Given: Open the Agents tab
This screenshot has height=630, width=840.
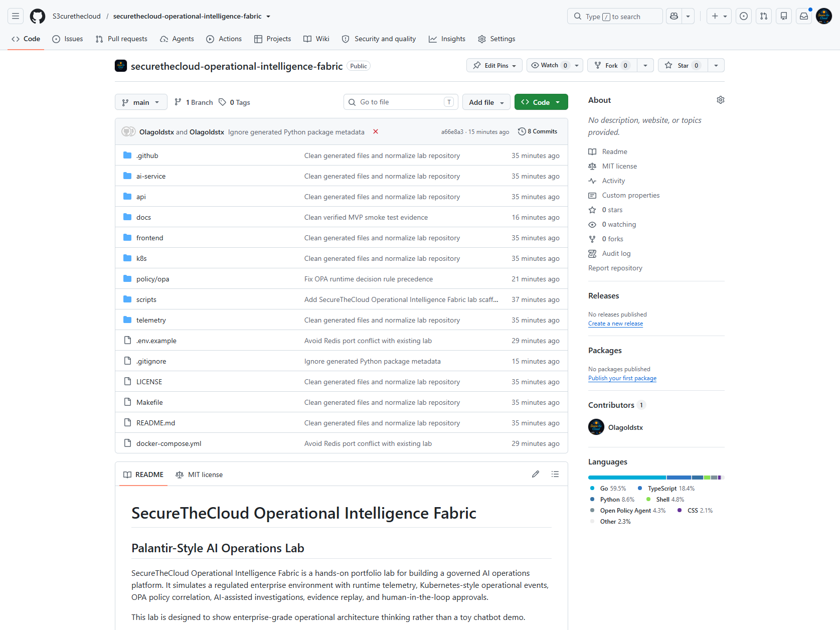Looking at the screenshot, I should pos(177,39).
